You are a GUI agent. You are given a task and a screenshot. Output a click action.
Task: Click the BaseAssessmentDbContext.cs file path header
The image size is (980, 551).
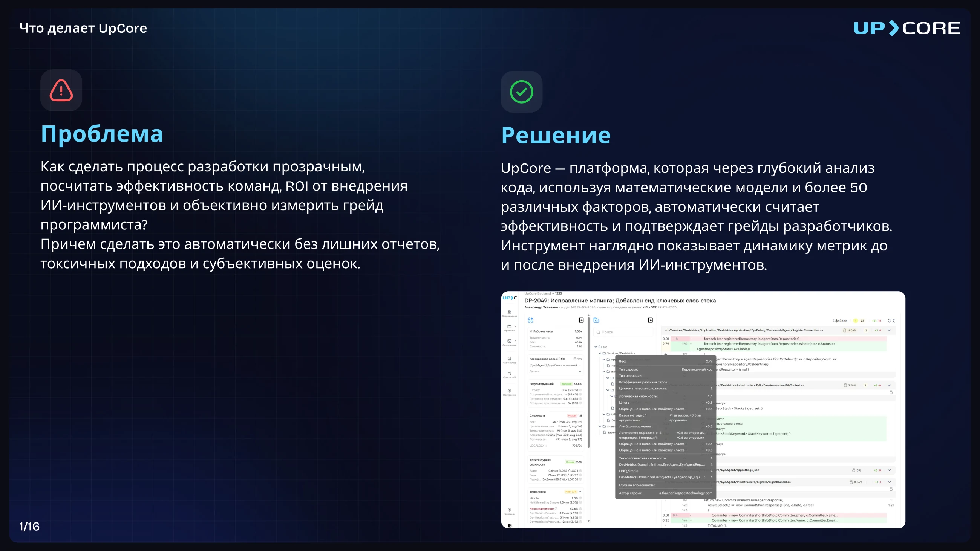(760, 385)
